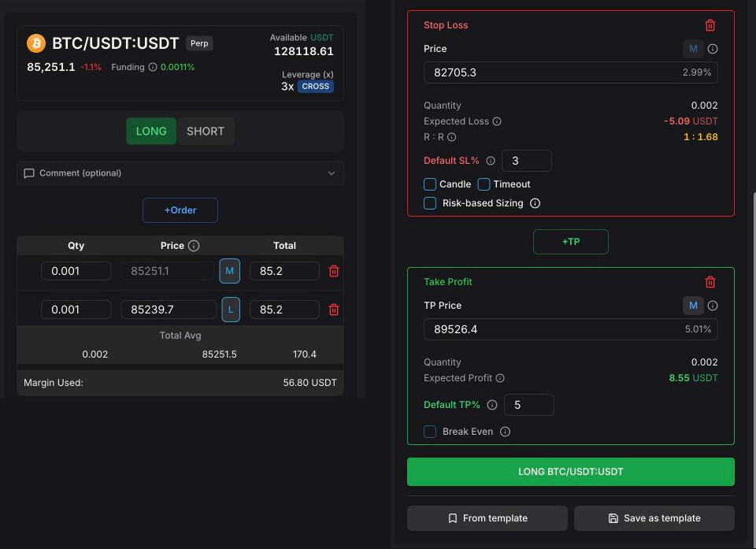
Task: Enable Risk-based Sizing checkbox
Action: 430,203
